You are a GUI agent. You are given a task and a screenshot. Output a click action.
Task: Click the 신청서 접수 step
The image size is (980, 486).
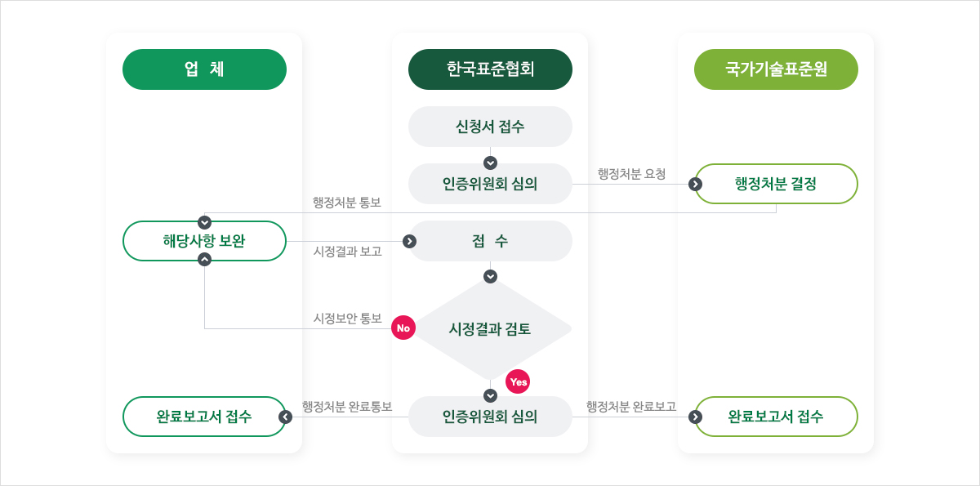tap(490, 127)
